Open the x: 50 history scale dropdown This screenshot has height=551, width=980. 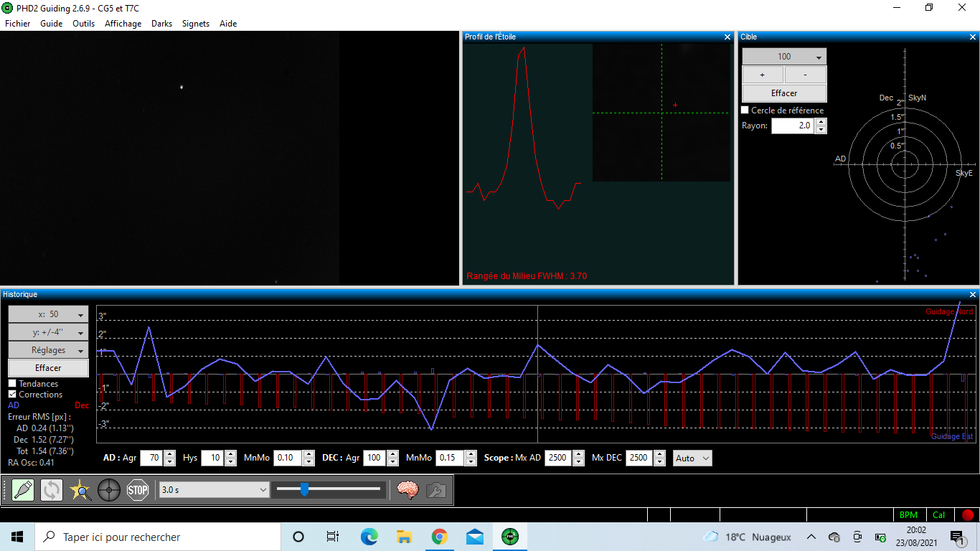pos(48,314)
